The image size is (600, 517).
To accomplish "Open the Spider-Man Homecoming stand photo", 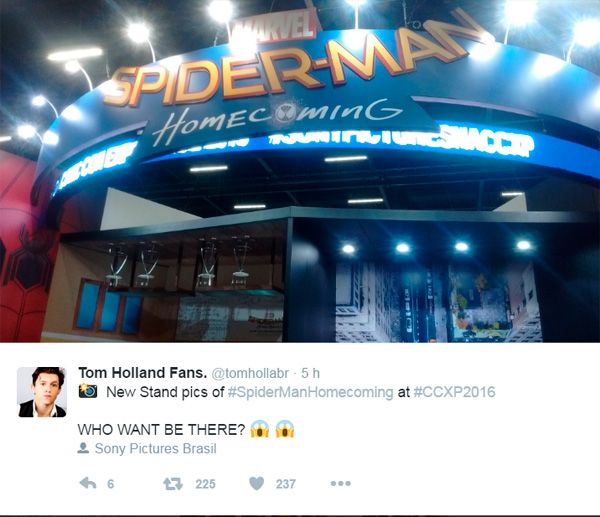I will 300,171.
